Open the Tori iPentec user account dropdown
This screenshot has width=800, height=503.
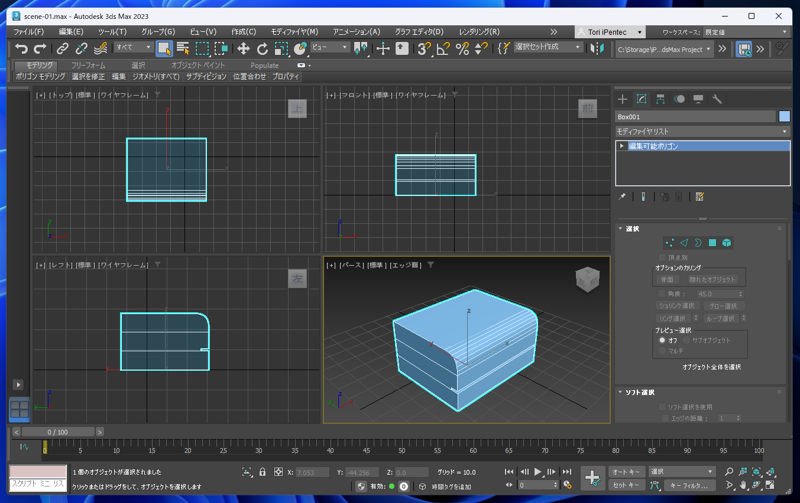(x=610, y=32)
